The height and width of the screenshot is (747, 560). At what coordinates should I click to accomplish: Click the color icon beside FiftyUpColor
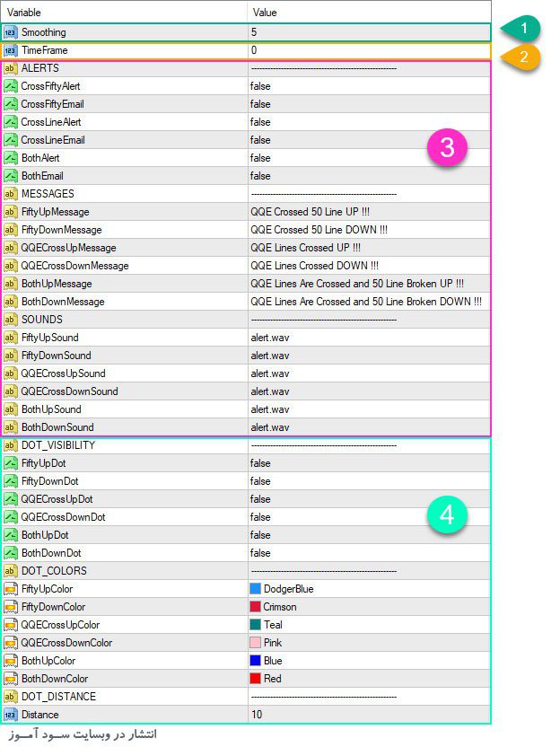coord(10,589)
